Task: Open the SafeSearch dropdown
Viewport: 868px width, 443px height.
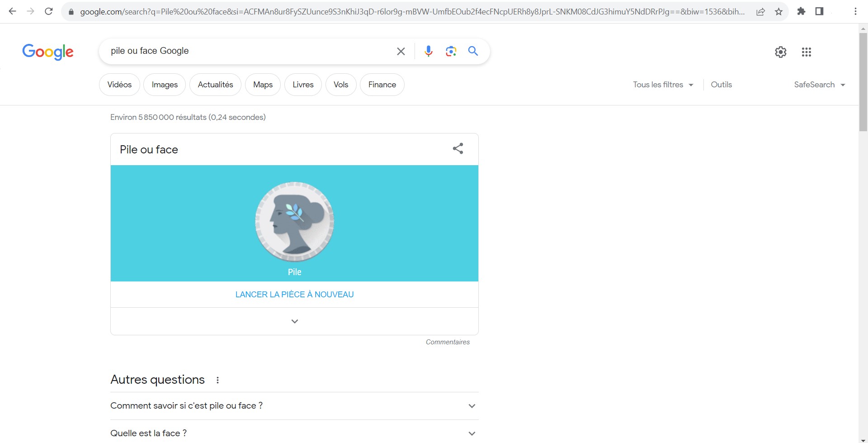Action: (x=819, y=85)
